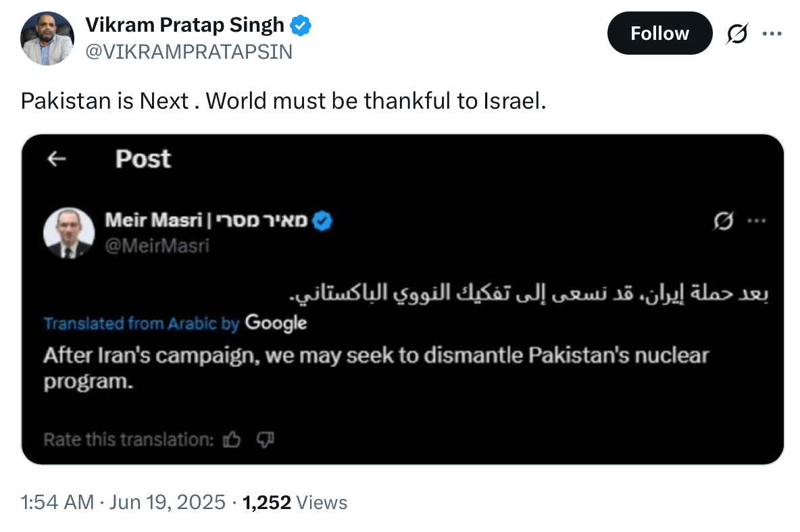Click the Vikram Pratap Singh display name

(x=184, y=25)
